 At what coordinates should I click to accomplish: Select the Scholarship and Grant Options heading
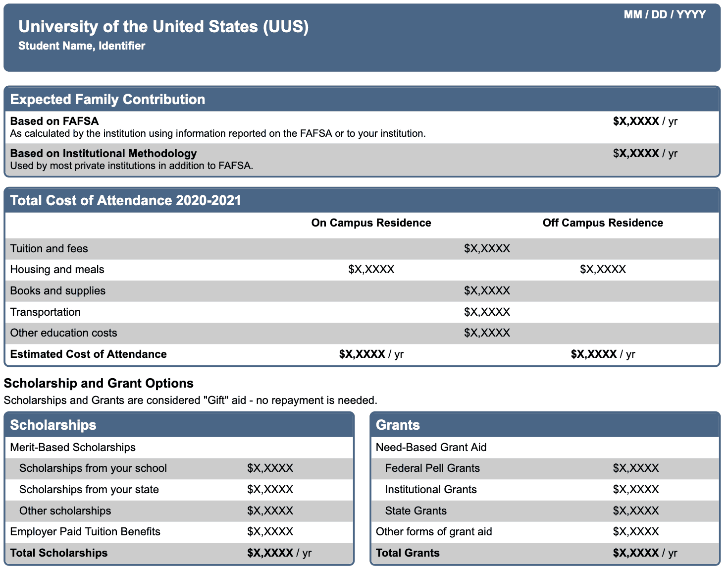point(99,383)
